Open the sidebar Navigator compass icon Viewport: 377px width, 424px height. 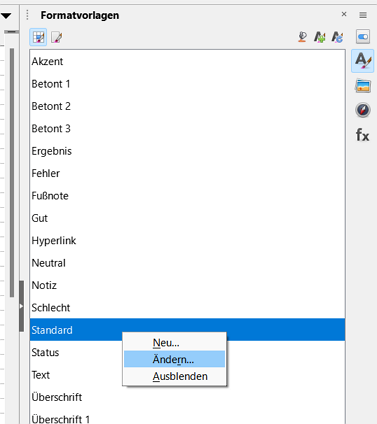[363, 110]
